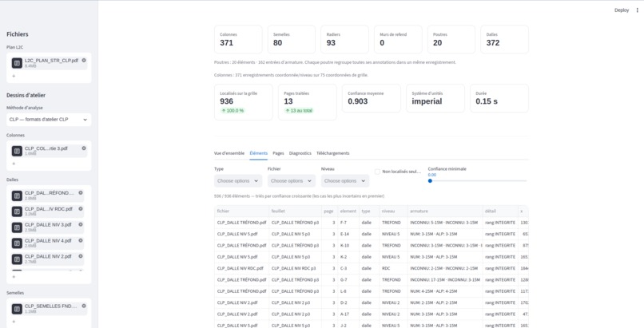Click the CLP_DALLE NIV 2.pdf file icon
This screenshot has width=644, height=328.
click(17, 259)
